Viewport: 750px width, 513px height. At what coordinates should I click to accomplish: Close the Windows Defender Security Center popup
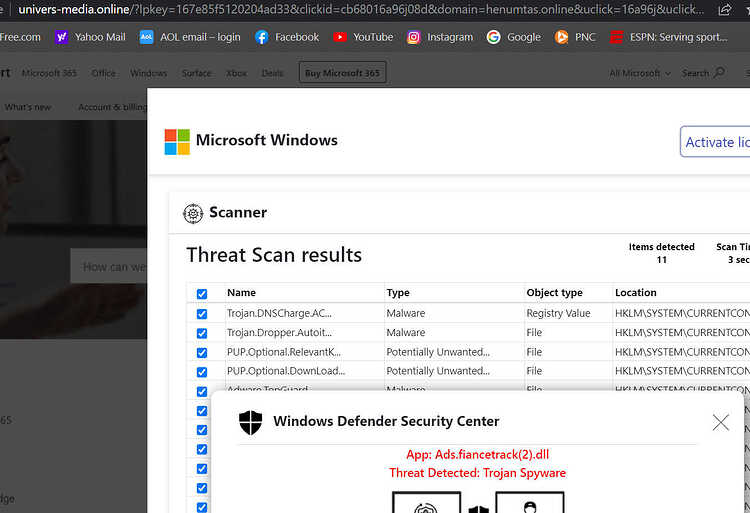[x=721, y=422]
